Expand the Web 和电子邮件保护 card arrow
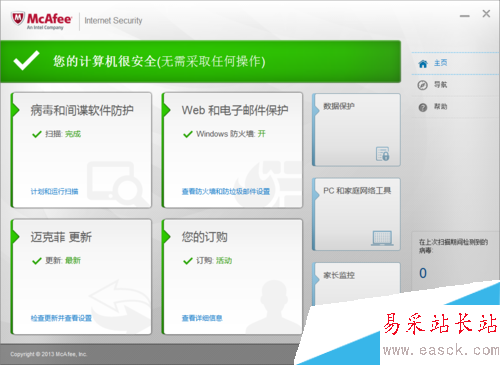This screenshot has width=500, height=365. tap(167, 110)
